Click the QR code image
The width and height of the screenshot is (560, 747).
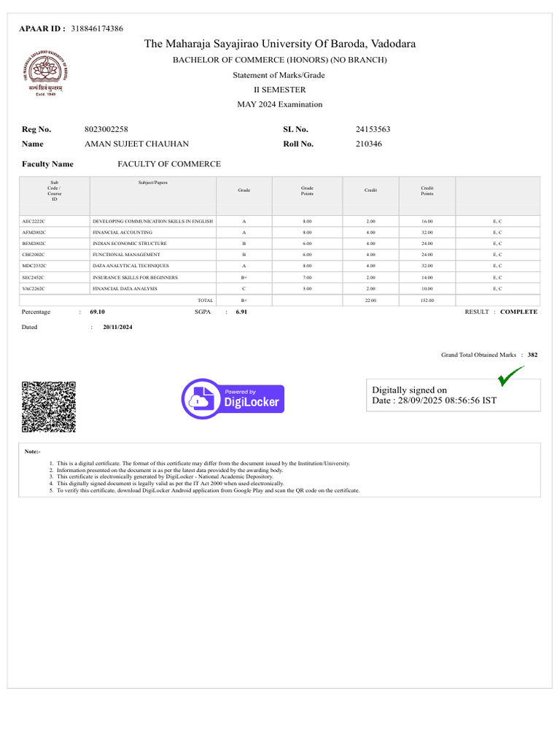pos(49,407)
